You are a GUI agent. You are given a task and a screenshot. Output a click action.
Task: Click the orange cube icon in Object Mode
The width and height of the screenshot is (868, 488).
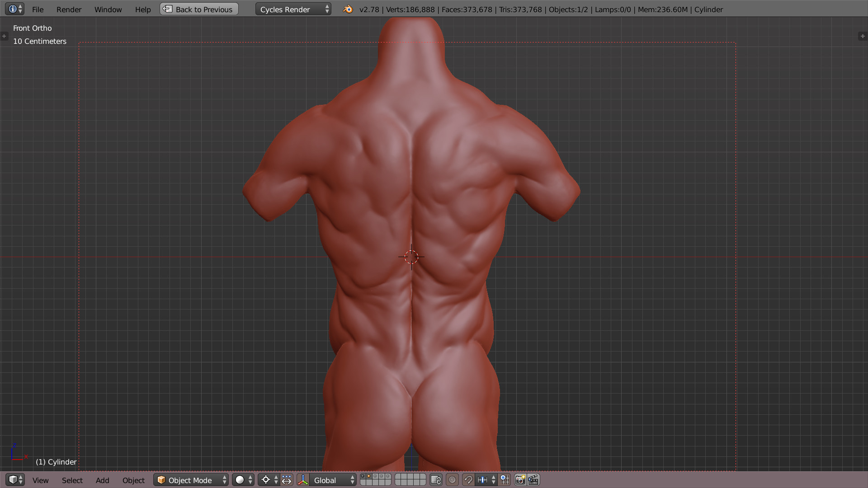point(161,480)
